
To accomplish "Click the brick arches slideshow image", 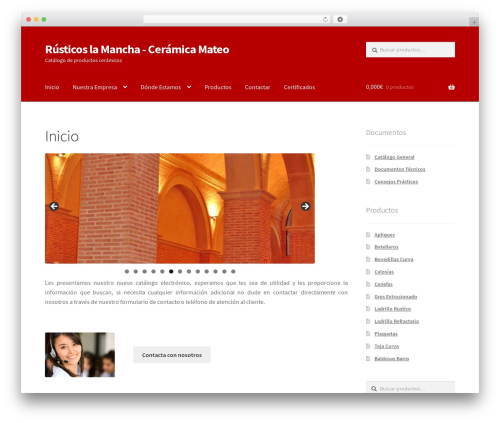I will [180, 208].
